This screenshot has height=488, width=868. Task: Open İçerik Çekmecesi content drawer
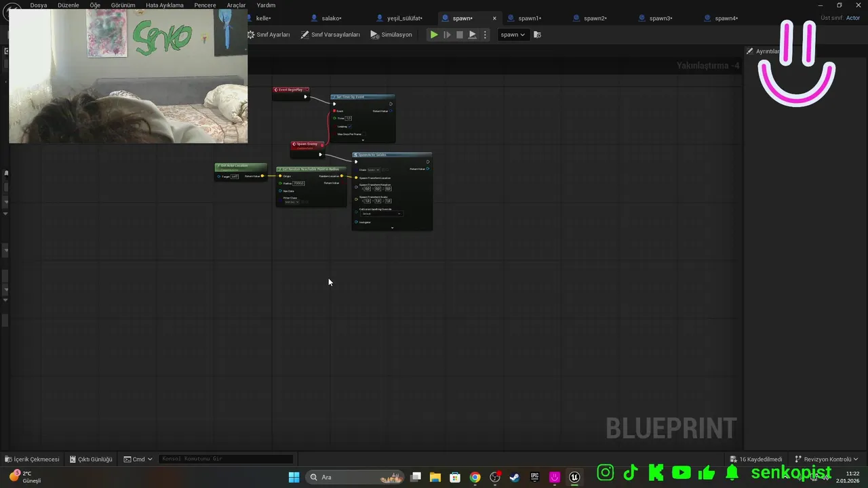click(x=32, y=459)
